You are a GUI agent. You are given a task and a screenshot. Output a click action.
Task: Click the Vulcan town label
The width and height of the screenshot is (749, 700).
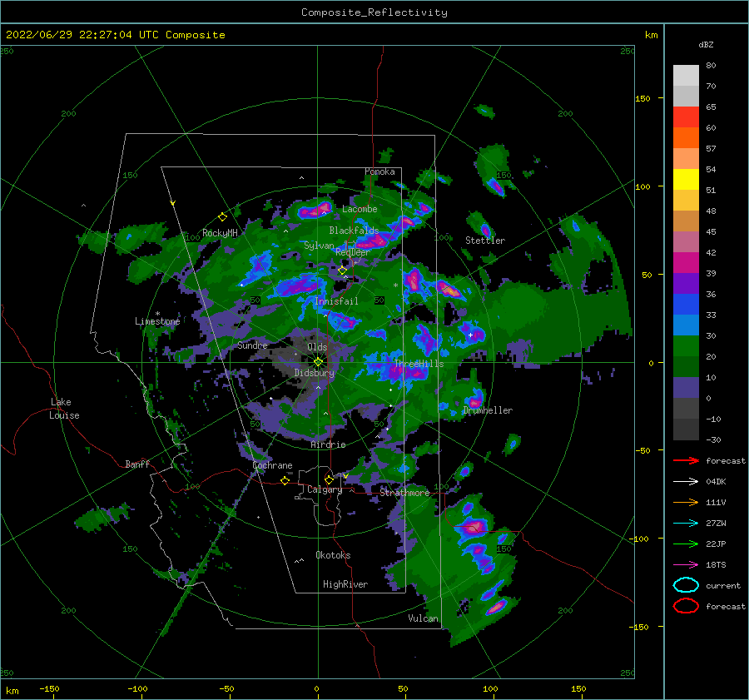pyautogui.click(x=424, y=618)
